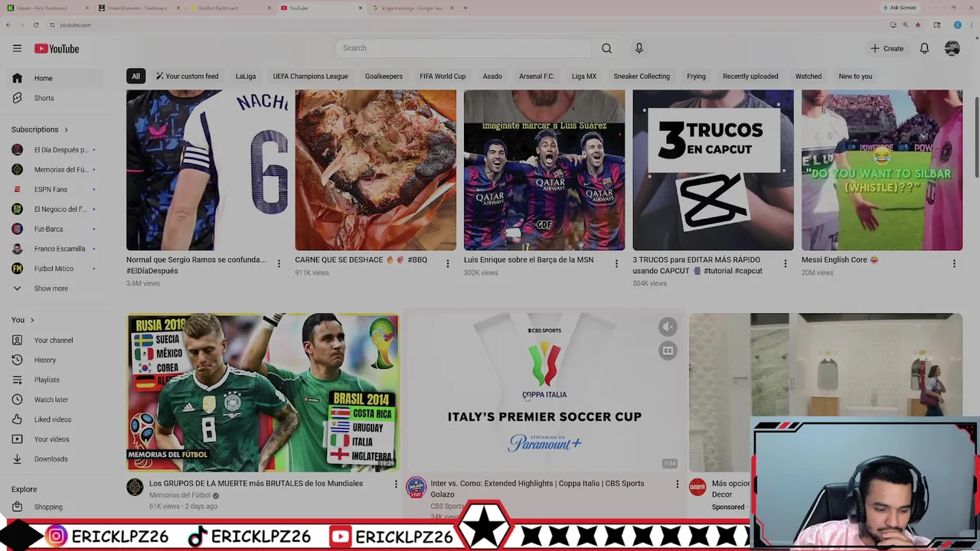This screenshot has height=551, width=980.
Task: Select the Sneaker Collecting chip
Action: [x=642, y=77]
